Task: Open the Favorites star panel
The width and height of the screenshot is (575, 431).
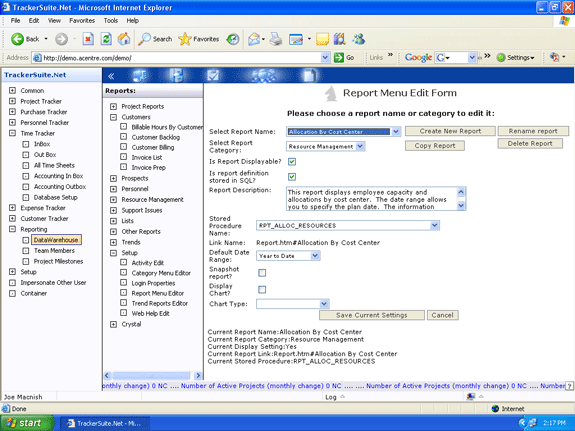Action: [198, 39]
